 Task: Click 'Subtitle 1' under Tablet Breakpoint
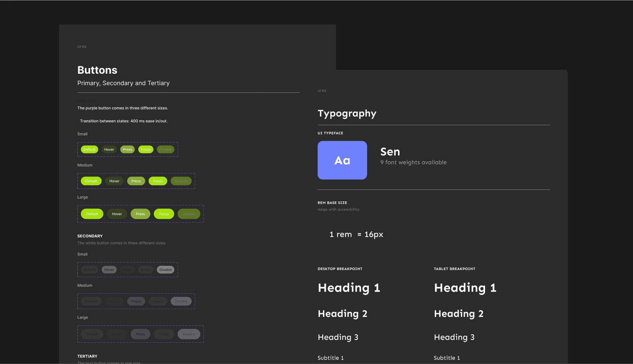(x=447, y=358)
